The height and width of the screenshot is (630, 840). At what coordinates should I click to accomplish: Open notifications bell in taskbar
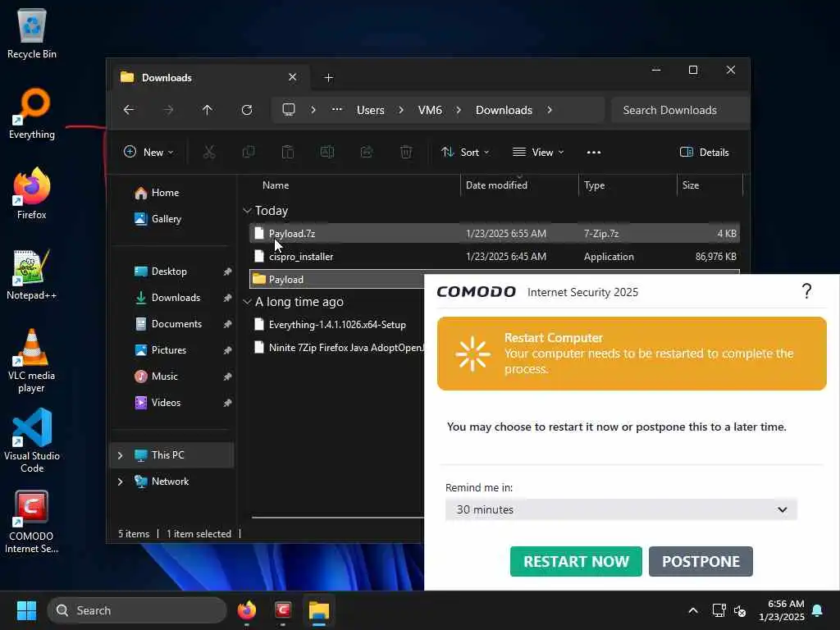pos(818,610)
